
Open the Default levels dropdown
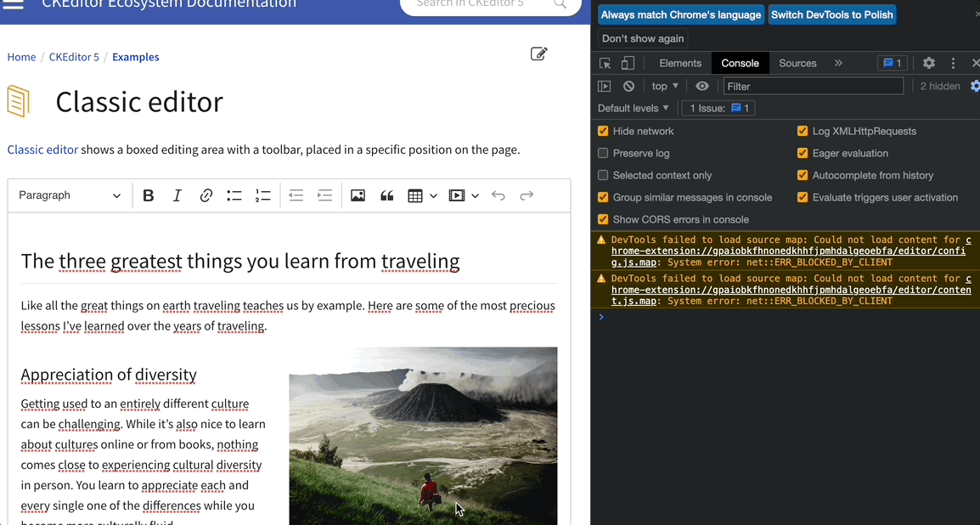pyautogui.click(x=633, y=108)
